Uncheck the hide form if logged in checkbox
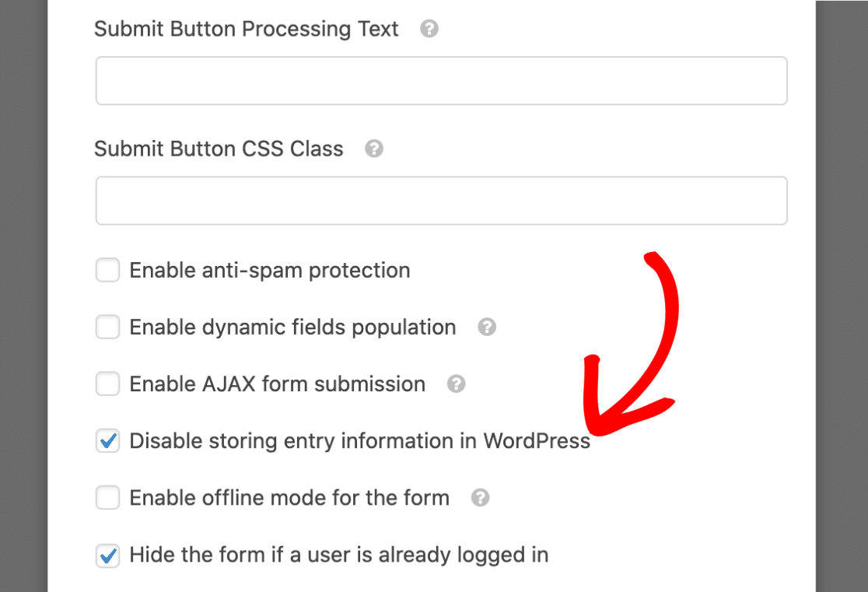 tap(107, 555)
